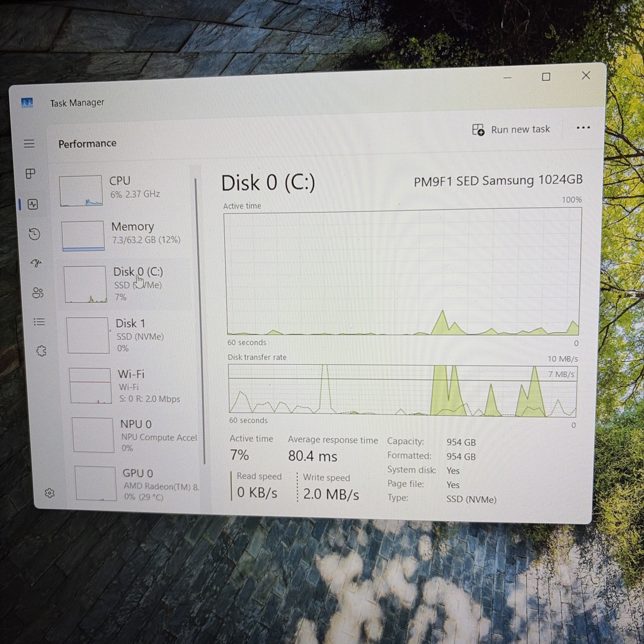Open the Details page icon
Screen dimensions: 644x644
coord(39,322)
